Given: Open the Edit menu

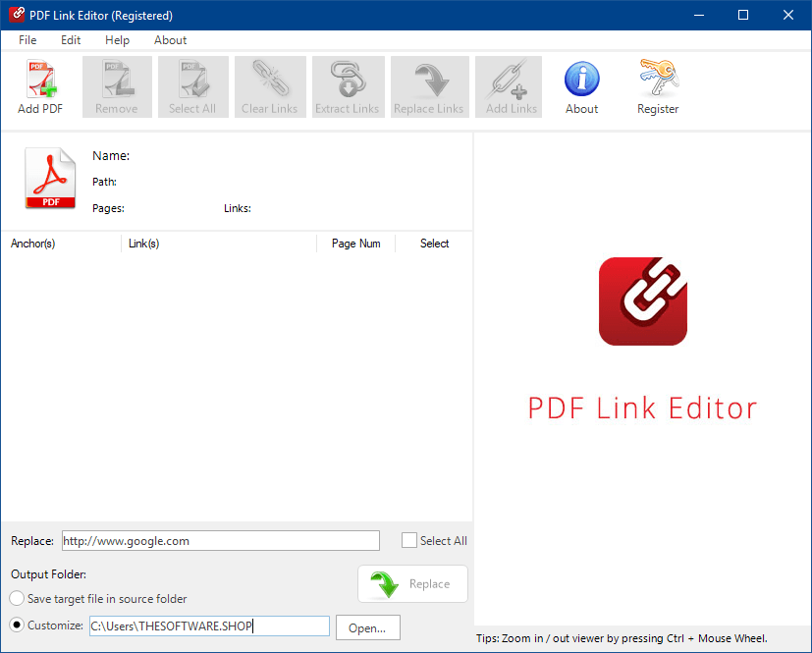Looking at the screenshot, I should pyautogui.click(x=71, y=40).
